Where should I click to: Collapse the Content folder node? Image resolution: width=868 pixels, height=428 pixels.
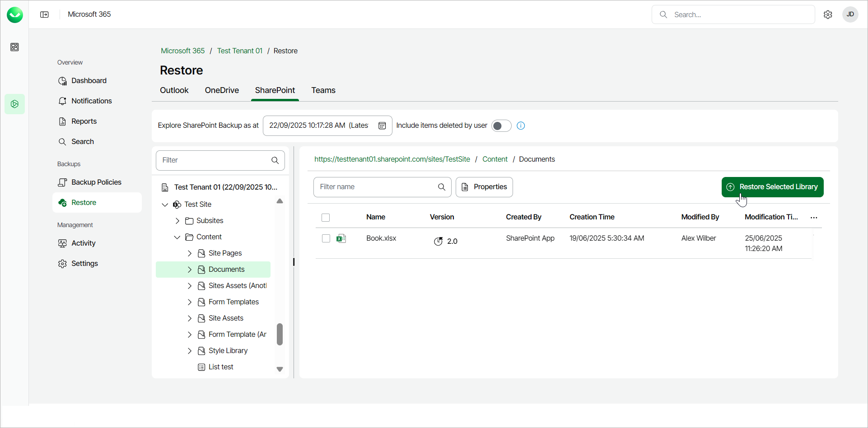[x=177, y=237]
